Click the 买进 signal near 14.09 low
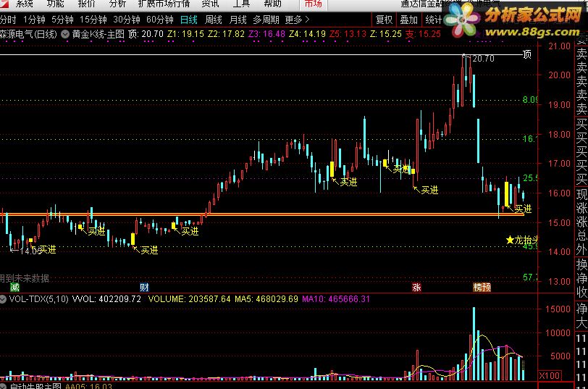Screen dimensions: 588x389 [47, 249]
